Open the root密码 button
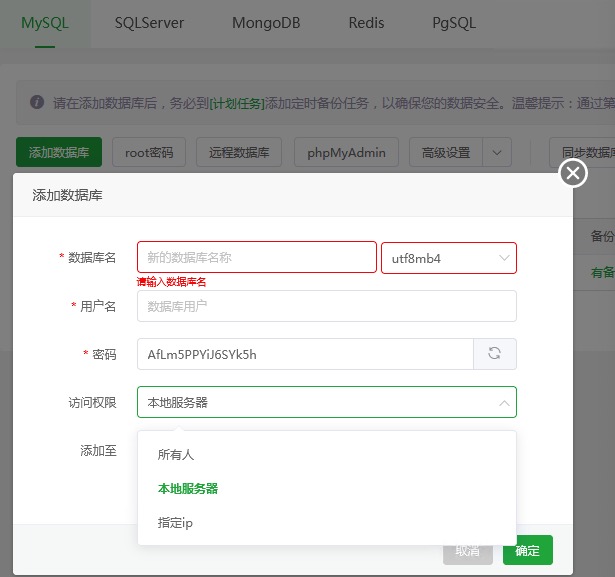 [x=149, y=152]
